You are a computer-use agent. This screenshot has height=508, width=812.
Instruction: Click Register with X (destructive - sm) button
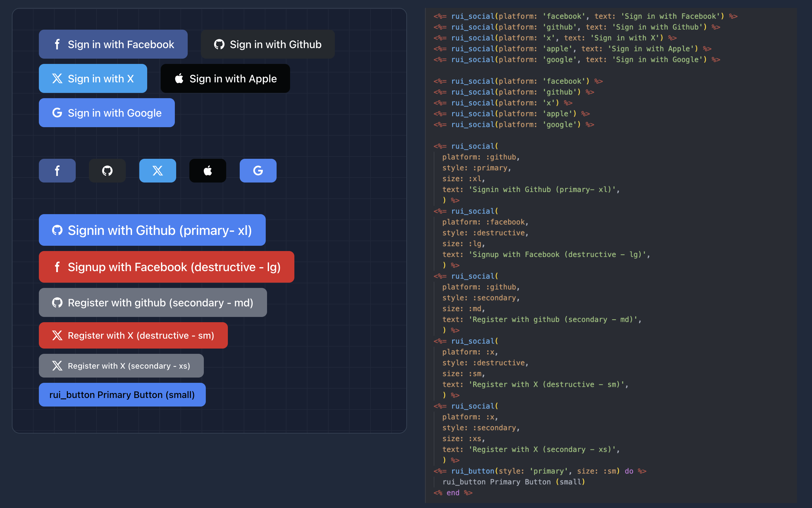point(133,336)
